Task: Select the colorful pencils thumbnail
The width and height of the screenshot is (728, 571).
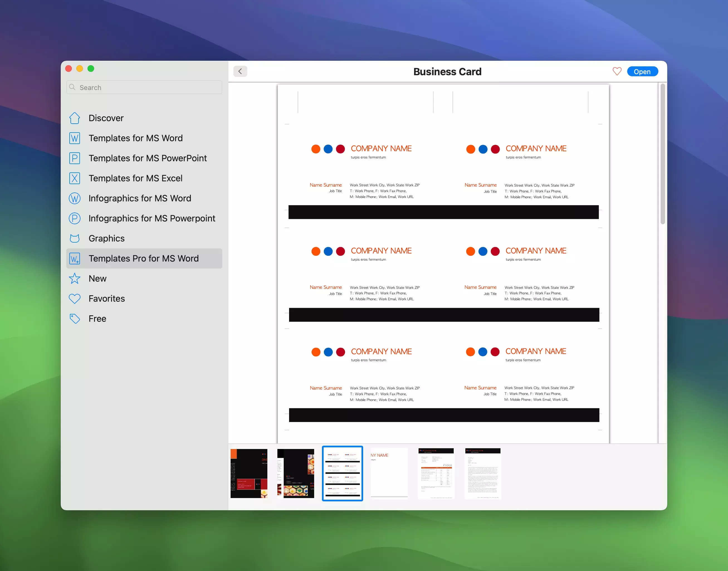Action: (x=295, y=473)
